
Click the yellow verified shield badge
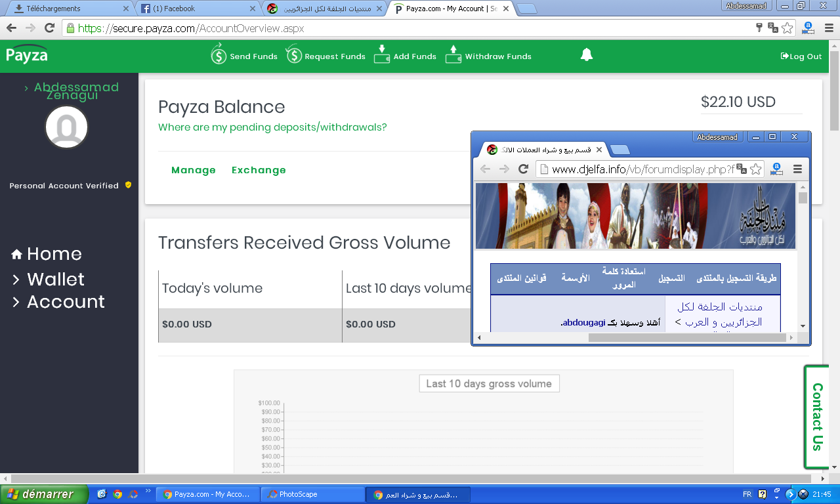click(128, 185)
